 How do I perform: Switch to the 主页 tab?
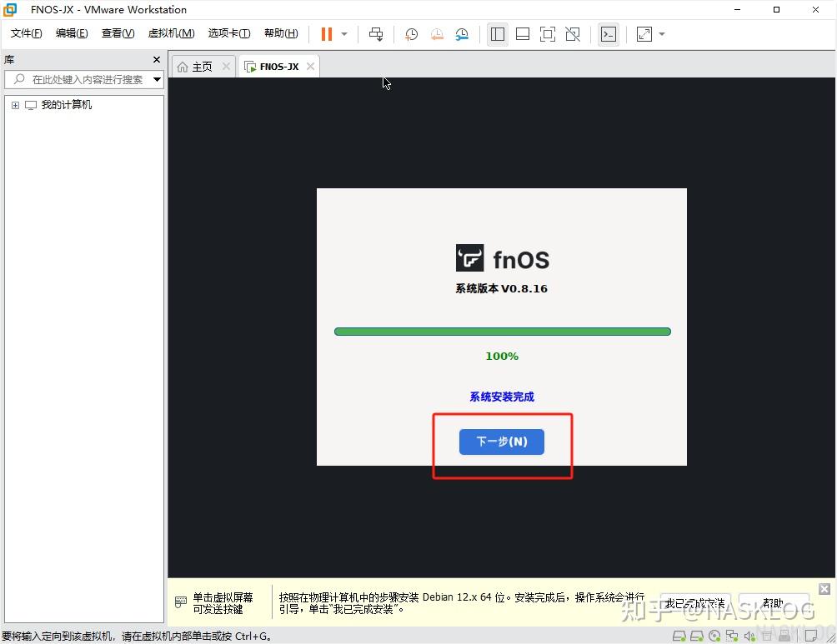[x=200, y=66]
